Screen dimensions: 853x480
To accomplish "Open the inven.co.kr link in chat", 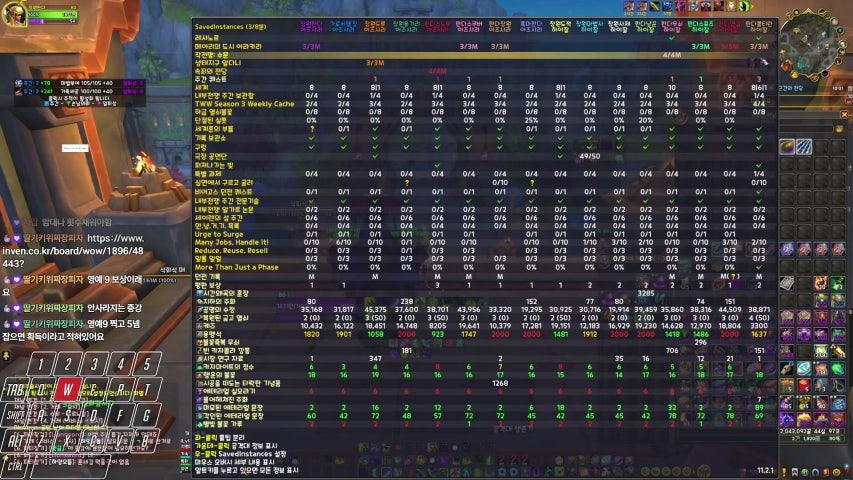I will (73, 251).
